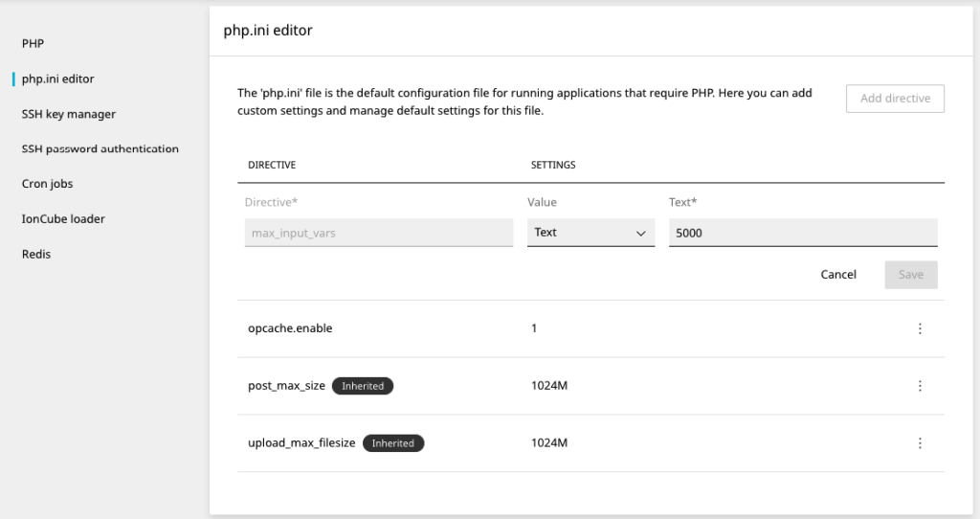Cancel editing the directive
The width and height of the screenshot is (980, 519).
click(838, 275)
